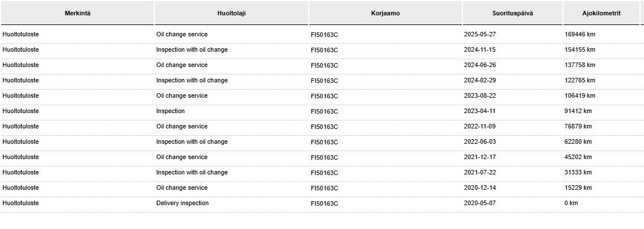Image resolution: width=644 pixels, height=229 pixels.
Task: Click the Ajokilometrit column header
Action: click(x=601, y=13)
